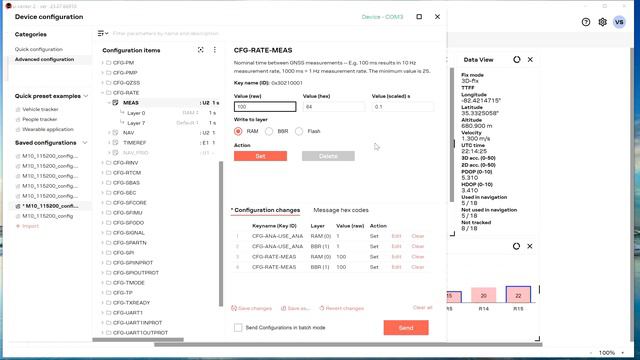Click the Data View vertical scrollbar
640x360 pixels.
tap(452, 135)
